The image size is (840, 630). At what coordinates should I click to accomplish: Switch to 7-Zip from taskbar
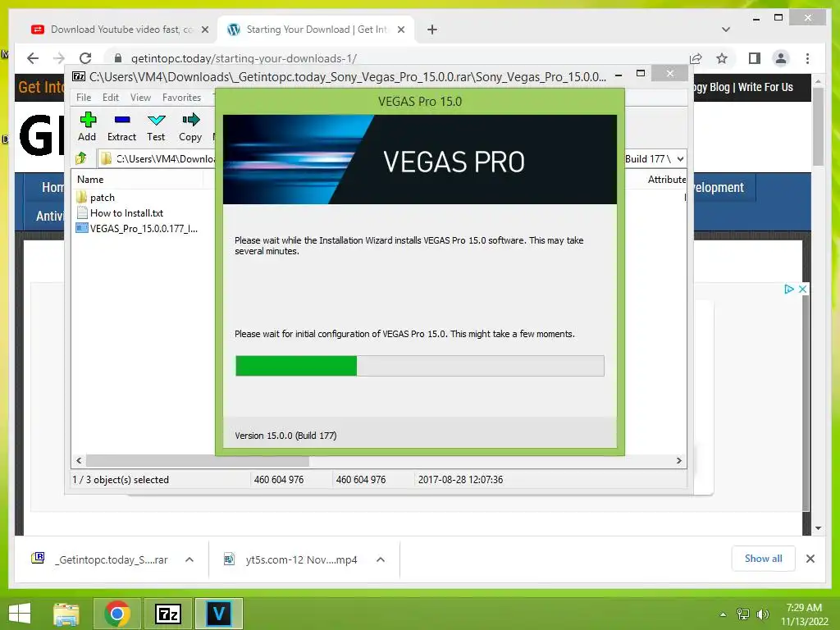167,614
